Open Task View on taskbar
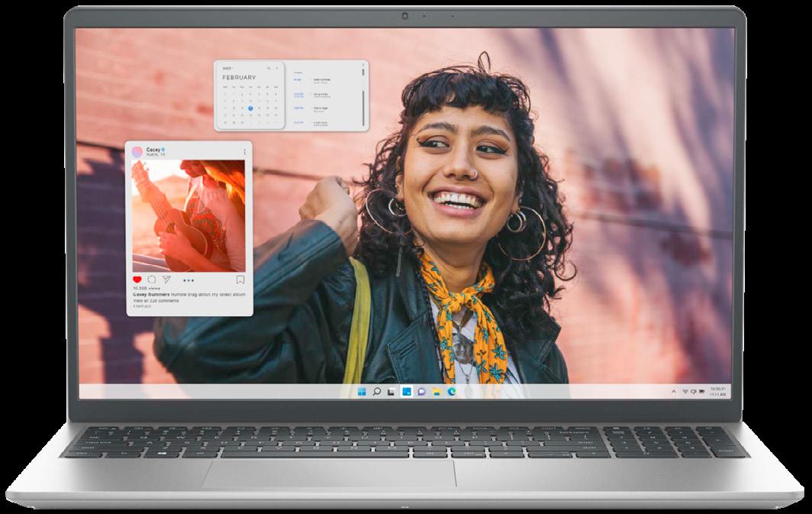This screenshot has width=812, height=514. (x=391, y=392)
